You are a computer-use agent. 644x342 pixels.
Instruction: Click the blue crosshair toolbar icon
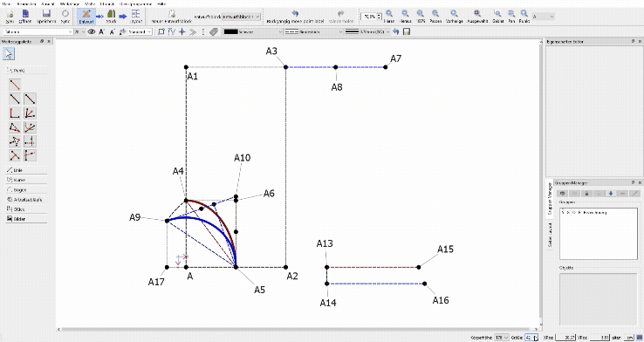pos(182,31)
